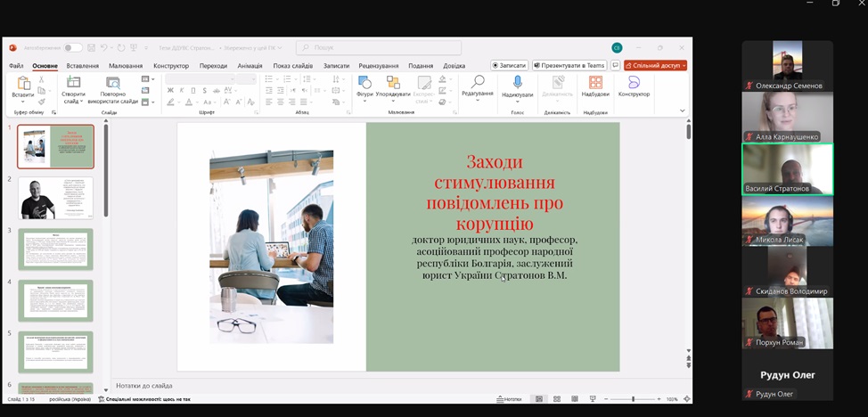Viewport: 868px width, 417px height.
Task: Open Customize Quick Access Toolbar dropdown
Action: tap(146, 48)
